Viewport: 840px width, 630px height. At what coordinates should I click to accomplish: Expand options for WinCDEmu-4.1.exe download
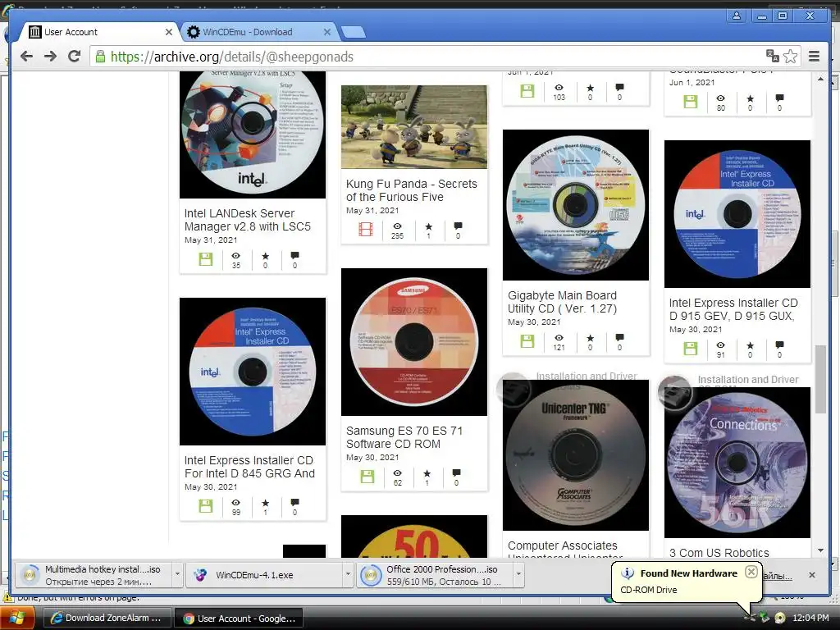348,575
